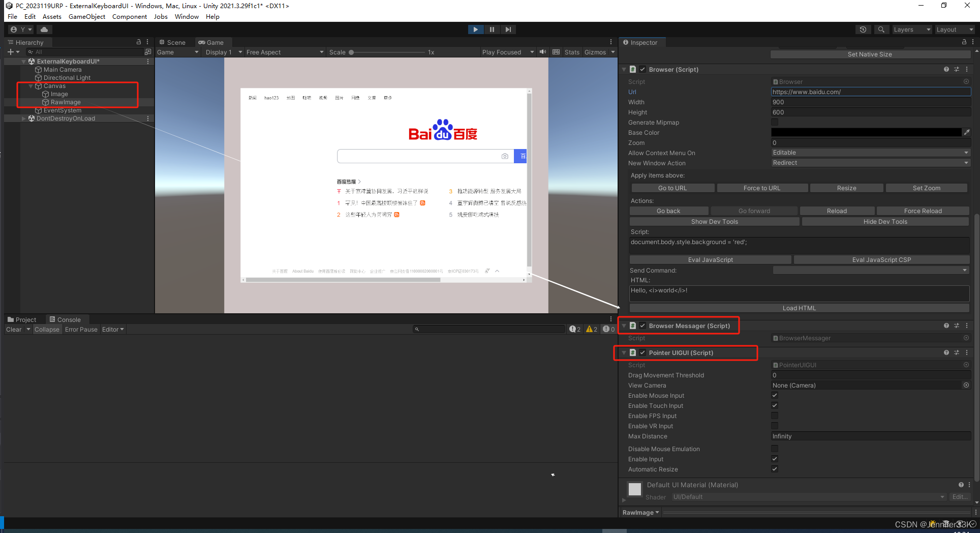The height and width of the screenshot is (533, 980).
Task: Mute audio in the Game view
Action: [x=543, y=52]
